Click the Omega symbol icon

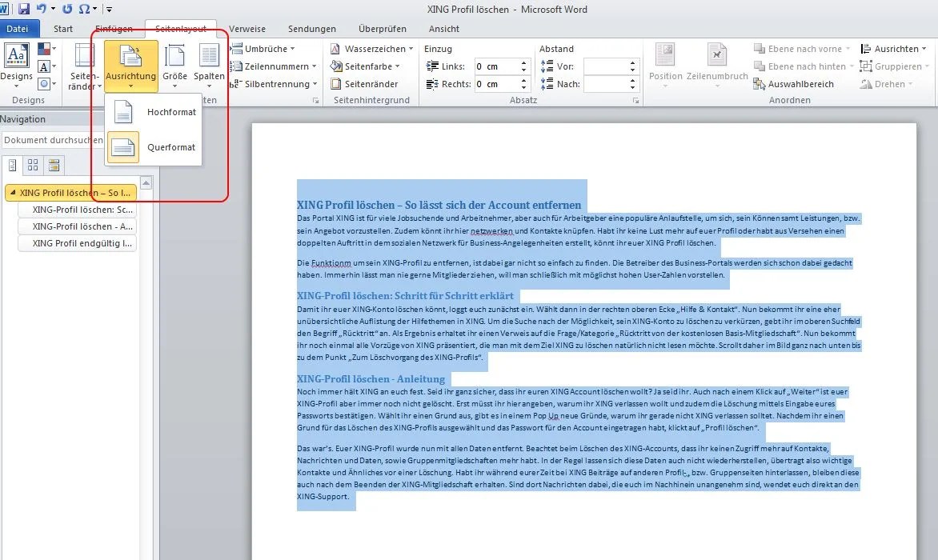click(84, 9)
